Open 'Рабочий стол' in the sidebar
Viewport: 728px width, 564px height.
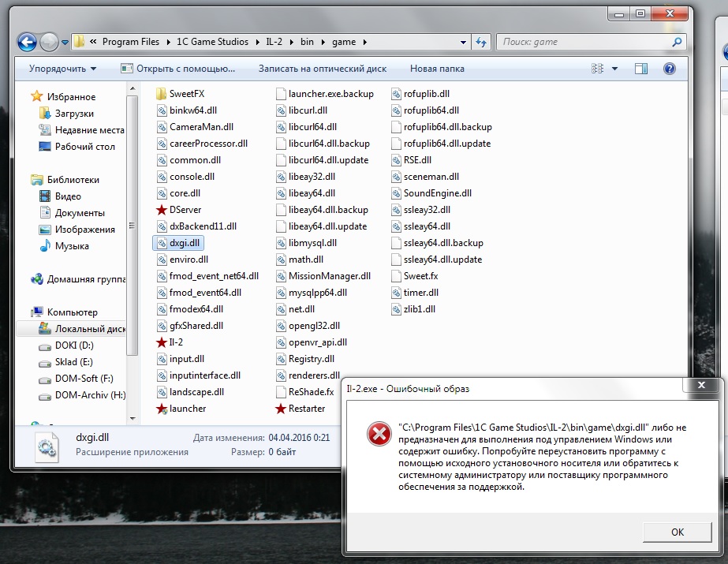click(x=84, y=147)
